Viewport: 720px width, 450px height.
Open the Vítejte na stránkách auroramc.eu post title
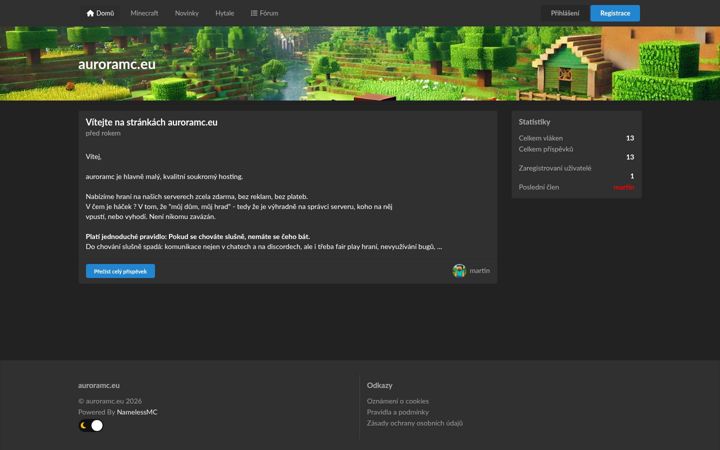coord(152,122)
